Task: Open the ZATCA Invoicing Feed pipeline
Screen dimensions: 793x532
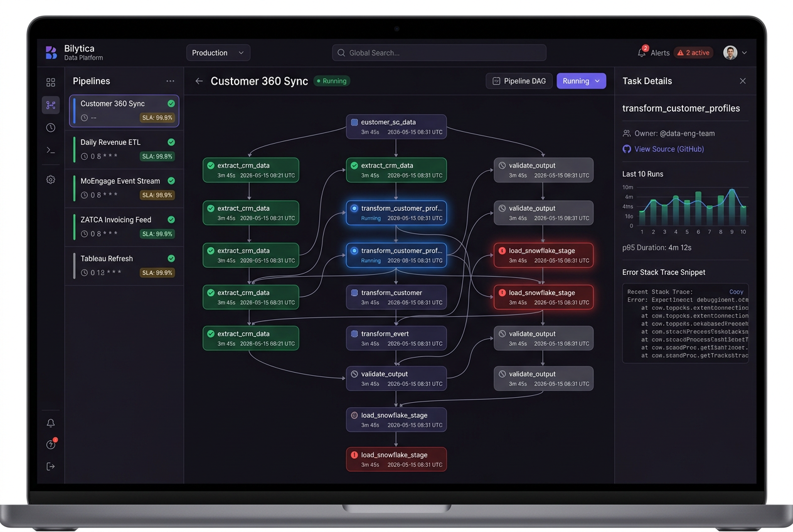Action: pyautogui.click(x=124, y=227)
